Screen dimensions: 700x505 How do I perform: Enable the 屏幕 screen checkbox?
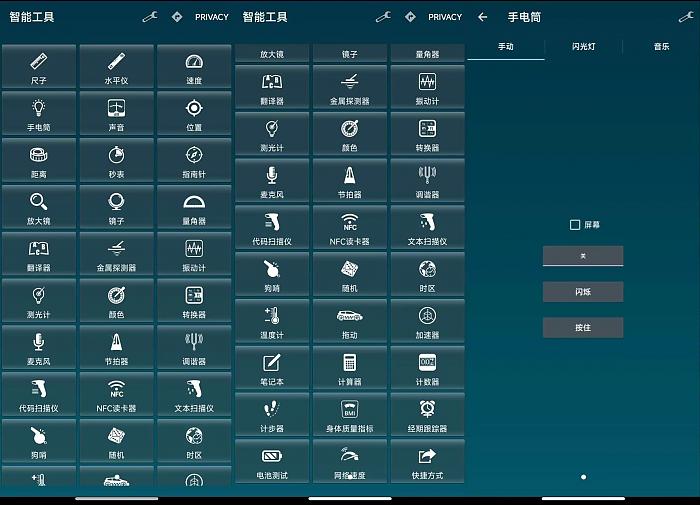(575, 225)
